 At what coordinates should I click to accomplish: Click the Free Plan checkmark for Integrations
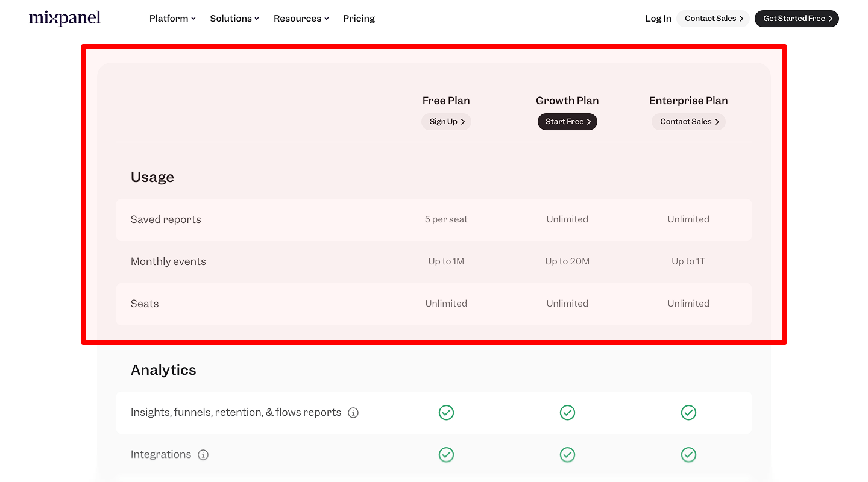coord(446,455)
